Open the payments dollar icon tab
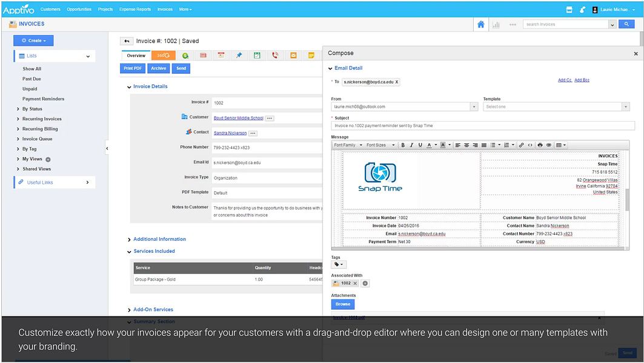This screenshot has width=644, height=363. click(x=185, y=56)
